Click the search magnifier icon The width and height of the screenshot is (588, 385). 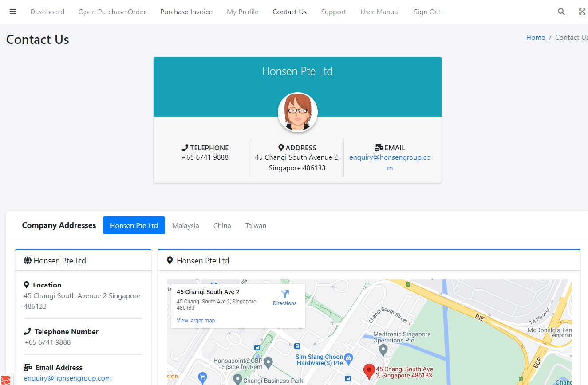click(561, 12)
